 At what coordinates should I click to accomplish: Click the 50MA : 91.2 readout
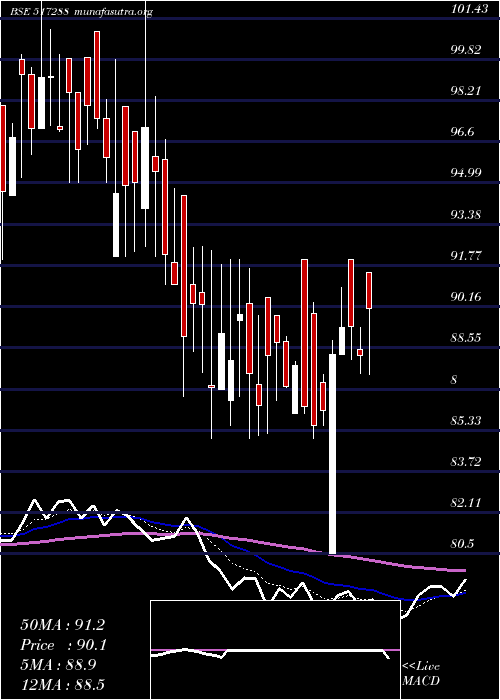point(63,625)
